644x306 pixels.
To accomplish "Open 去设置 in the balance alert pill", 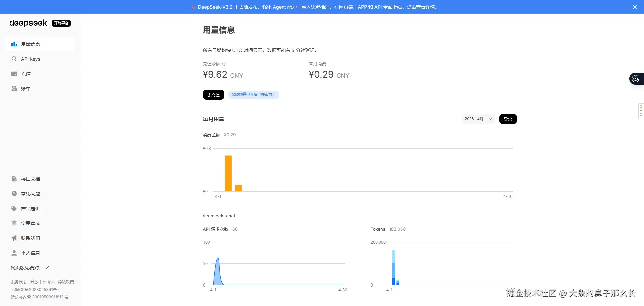I will [267, 94].
